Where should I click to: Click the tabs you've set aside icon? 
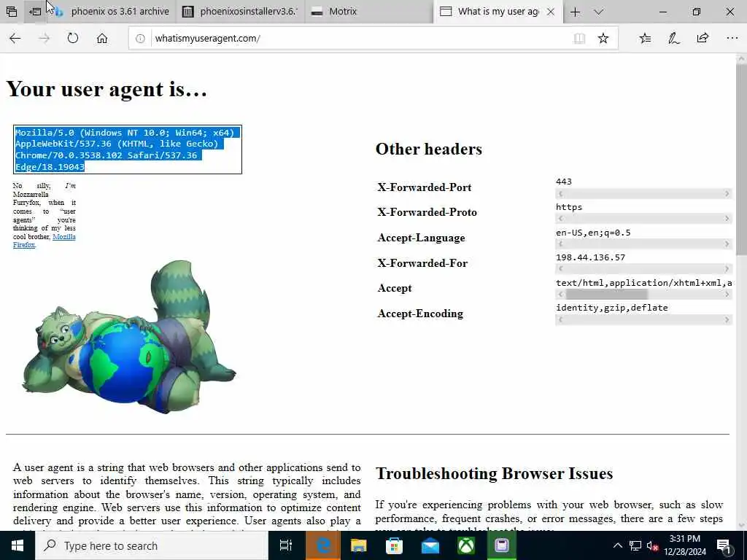tap(12, 12)
